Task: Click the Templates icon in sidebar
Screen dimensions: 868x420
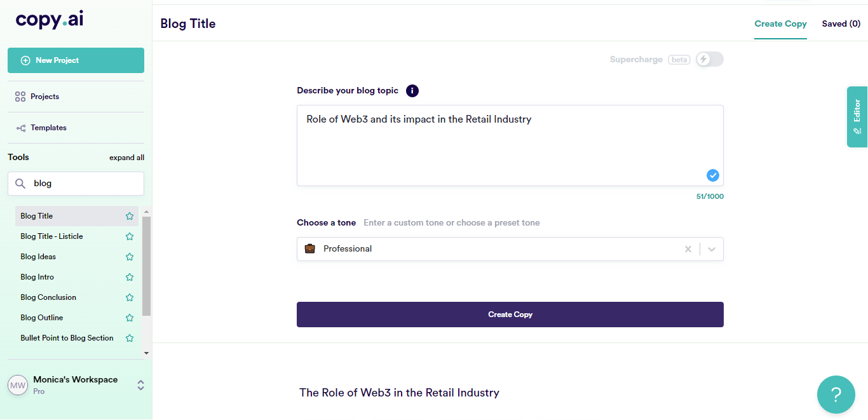Action: pos(20,128)
